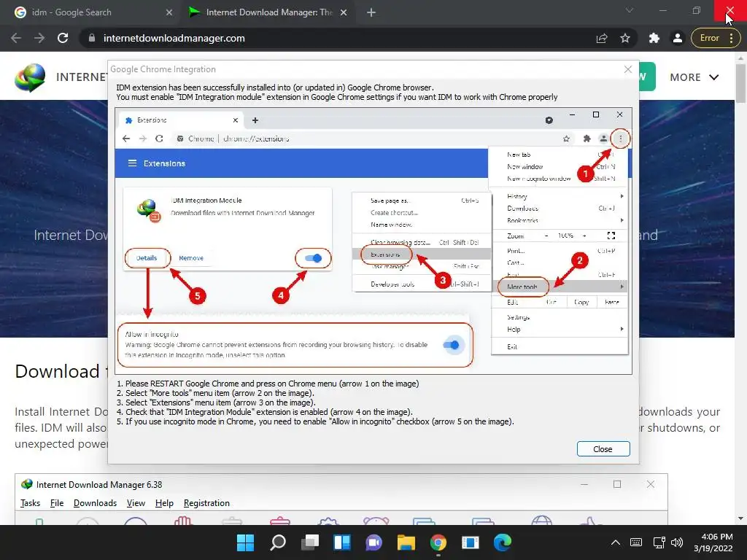Click the volume speaker tray icon
The height and width of the screenshot is (560, 747).
(x=676, y=542)
